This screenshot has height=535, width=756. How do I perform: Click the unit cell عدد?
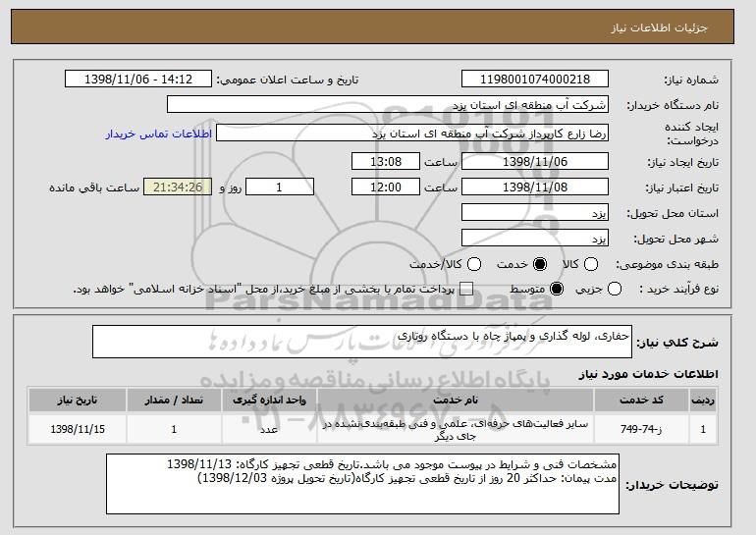point(269,429)
